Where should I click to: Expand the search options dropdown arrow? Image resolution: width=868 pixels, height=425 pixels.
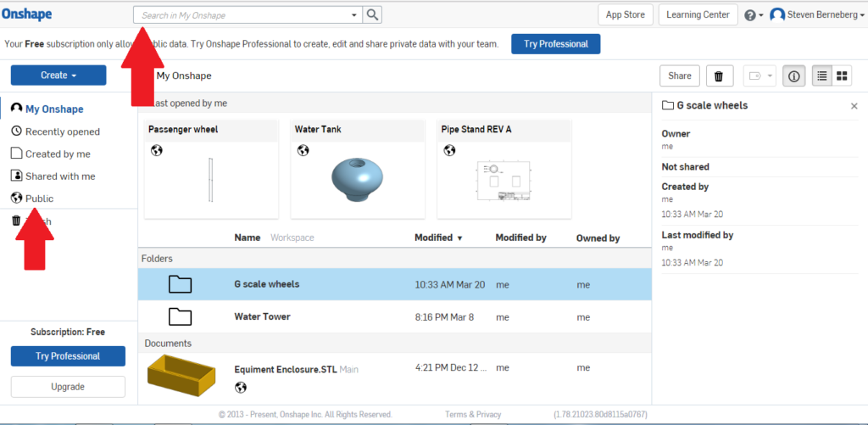point(354,15)
